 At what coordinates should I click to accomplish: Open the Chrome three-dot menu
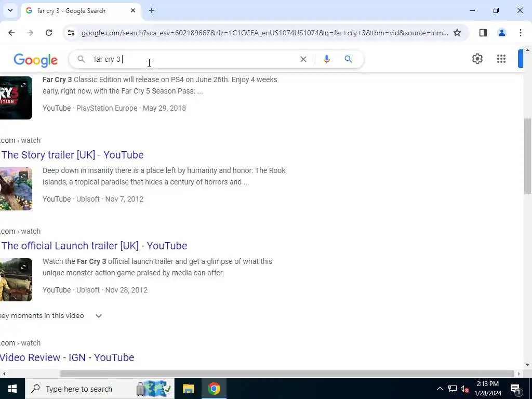pos(520,33)
